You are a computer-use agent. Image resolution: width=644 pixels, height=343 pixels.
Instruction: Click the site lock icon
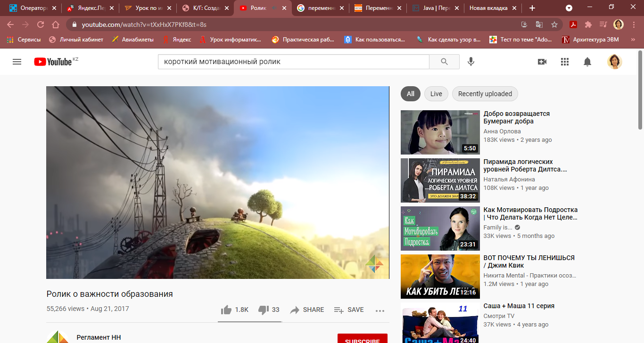(74, 24)
